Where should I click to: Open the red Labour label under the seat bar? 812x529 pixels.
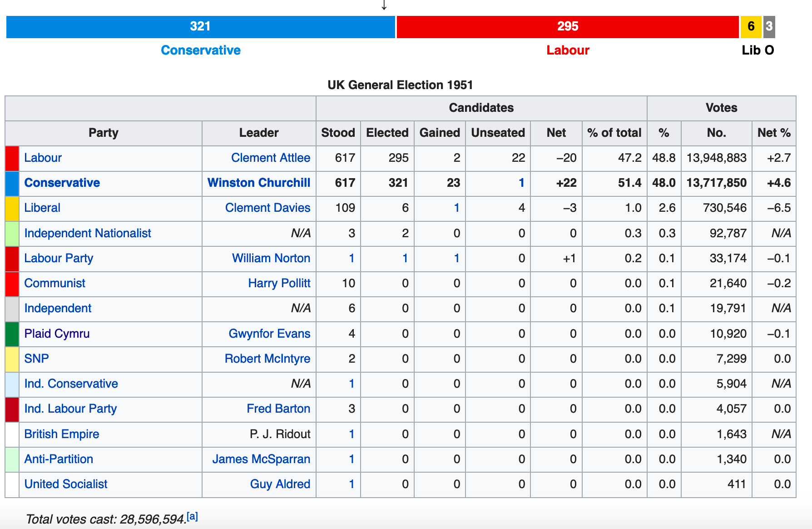coord(568,50)
